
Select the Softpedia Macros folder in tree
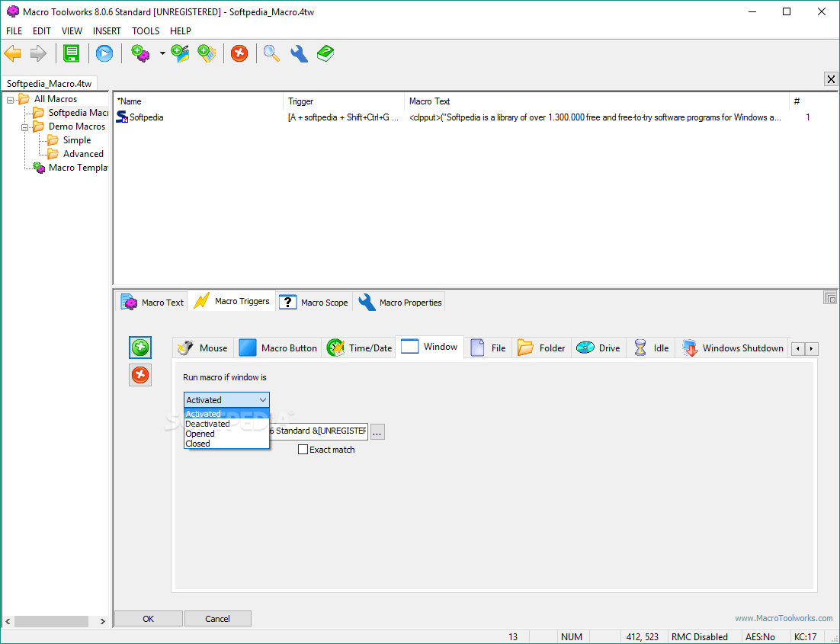pos(70,113)
